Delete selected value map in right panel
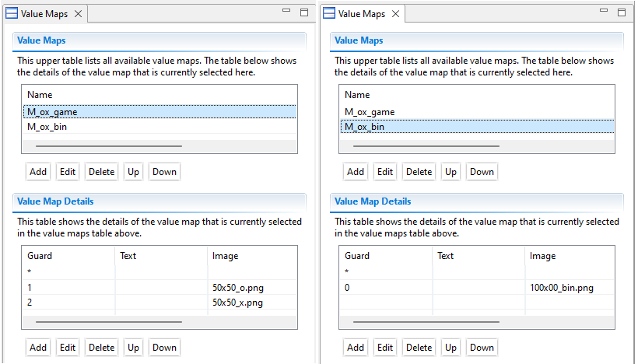This screenshot has width=638, height=364. (419, 172)
